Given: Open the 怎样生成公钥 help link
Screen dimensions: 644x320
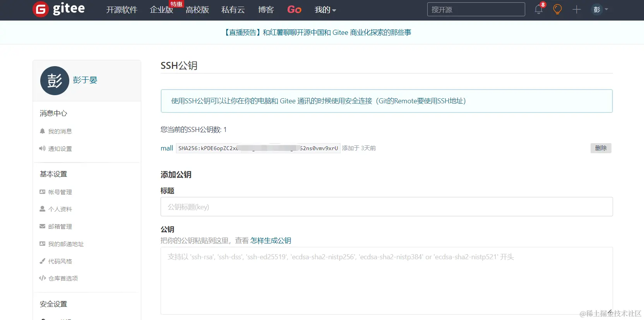Looking at the screenshot, I should (271, 241).
